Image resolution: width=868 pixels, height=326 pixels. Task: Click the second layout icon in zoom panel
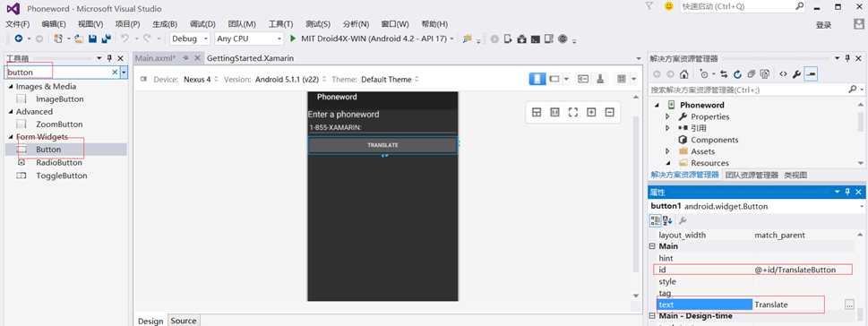(554, 112)
